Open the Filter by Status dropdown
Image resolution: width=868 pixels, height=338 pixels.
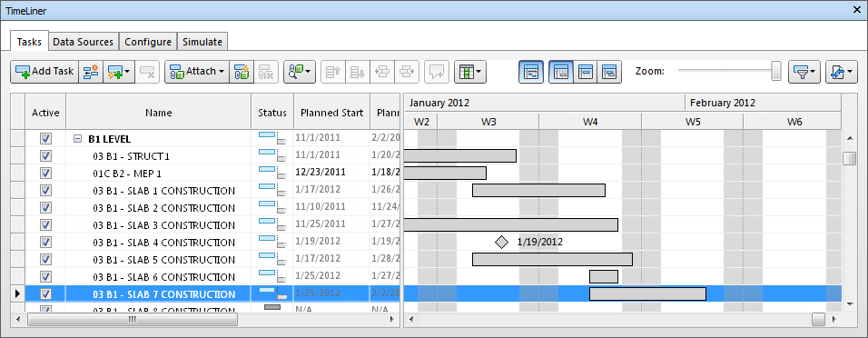pos(804,72)
